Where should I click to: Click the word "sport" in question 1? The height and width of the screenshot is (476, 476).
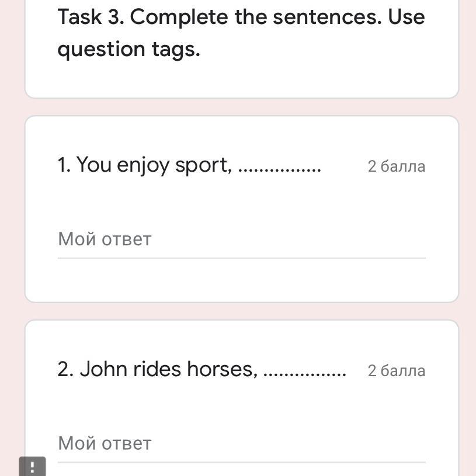(x=203, y=166)
